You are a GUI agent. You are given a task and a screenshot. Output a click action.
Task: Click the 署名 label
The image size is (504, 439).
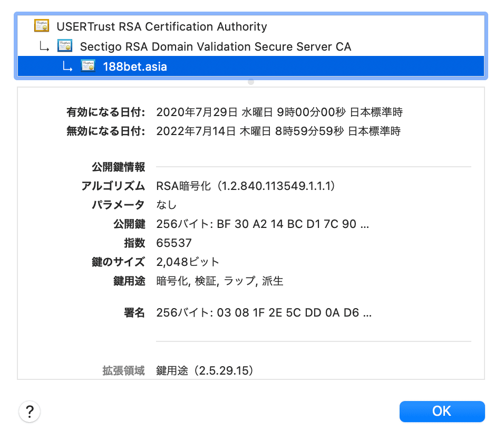[x=134, y=312]
